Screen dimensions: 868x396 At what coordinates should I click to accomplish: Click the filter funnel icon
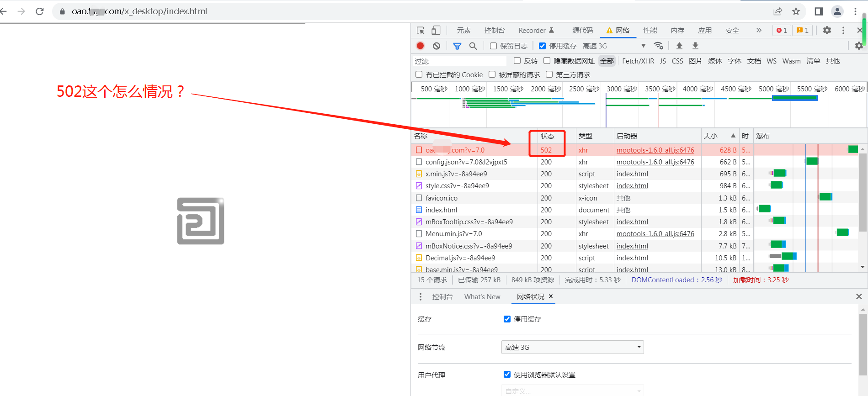[457, 46]
